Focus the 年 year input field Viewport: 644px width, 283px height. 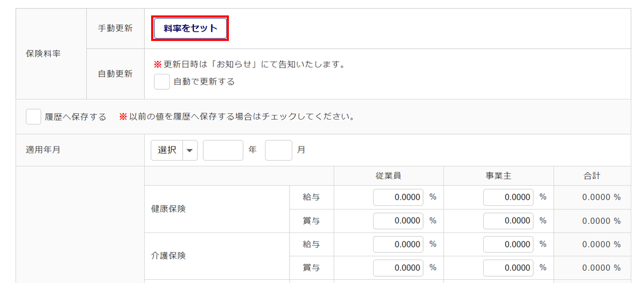(x=223, y=150)
